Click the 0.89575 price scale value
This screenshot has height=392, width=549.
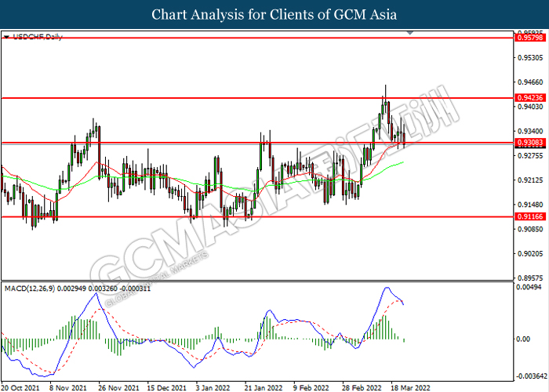tap(530, 278)
